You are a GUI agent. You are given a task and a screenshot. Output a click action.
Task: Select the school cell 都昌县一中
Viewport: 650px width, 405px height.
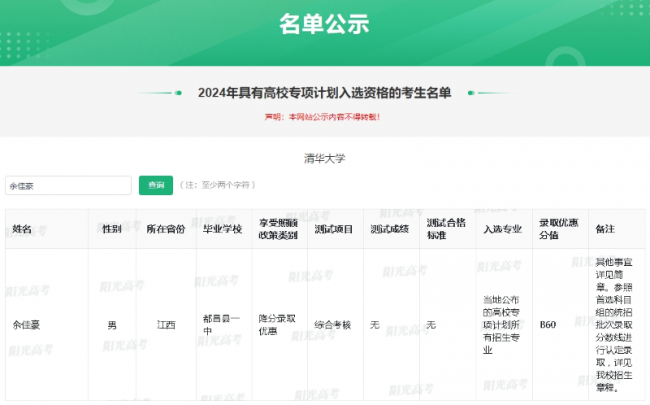[x=221, y=325]
